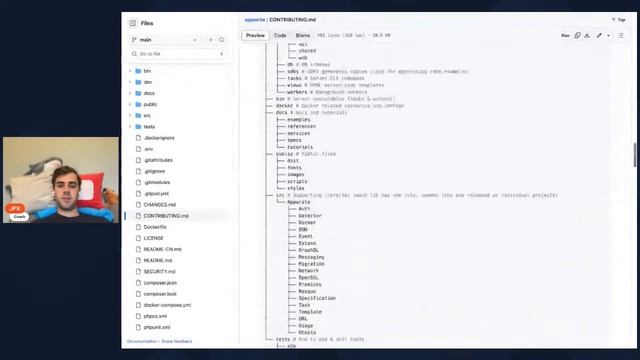Click the file icon next to .env
This screenshot has width=640, height=360.
(138, 149)
